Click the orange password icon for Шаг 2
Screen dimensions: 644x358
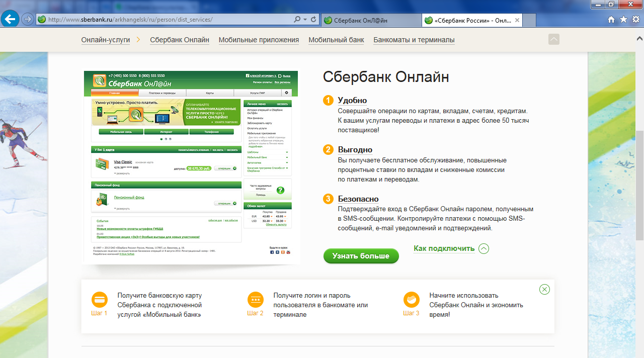point(255,300)
